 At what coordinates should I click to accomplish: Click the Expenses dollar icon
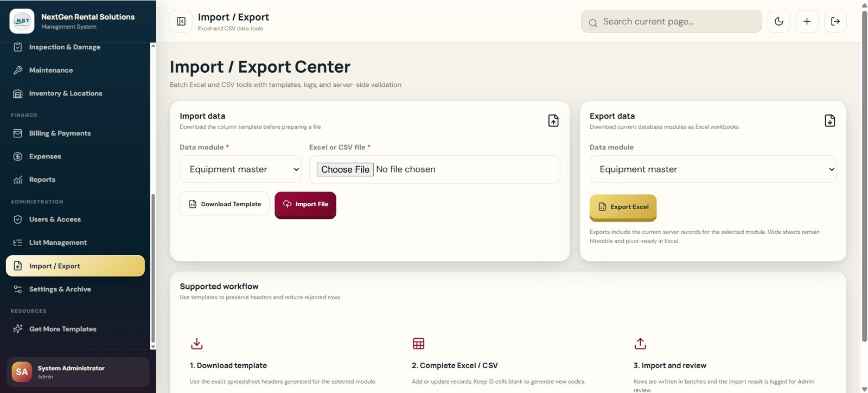(18, 156)
